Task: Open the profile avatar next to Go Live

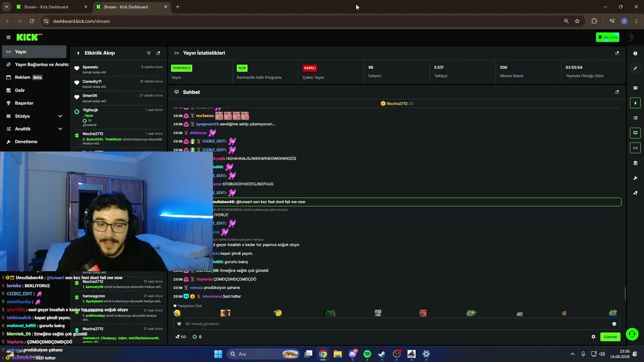Action: (630, 37)
